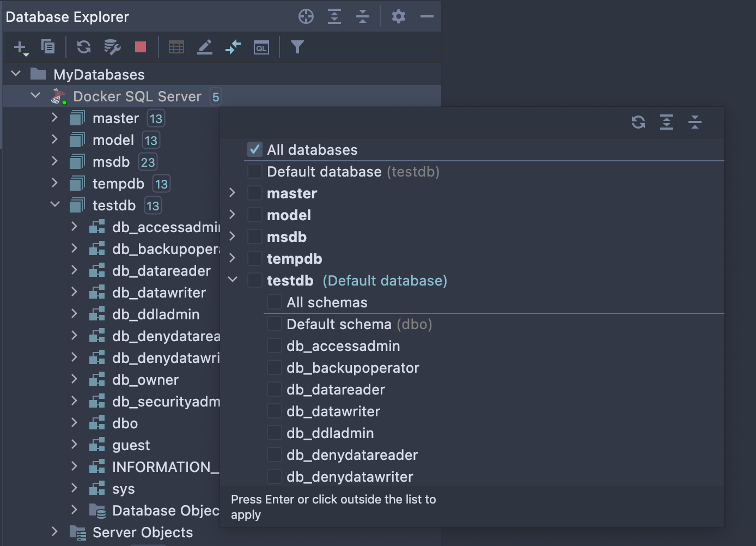Viewport: 756px width, 546px height.
Task: Open a new query console via QL icon
Action: pyautogui.click(x=261, y=47)
